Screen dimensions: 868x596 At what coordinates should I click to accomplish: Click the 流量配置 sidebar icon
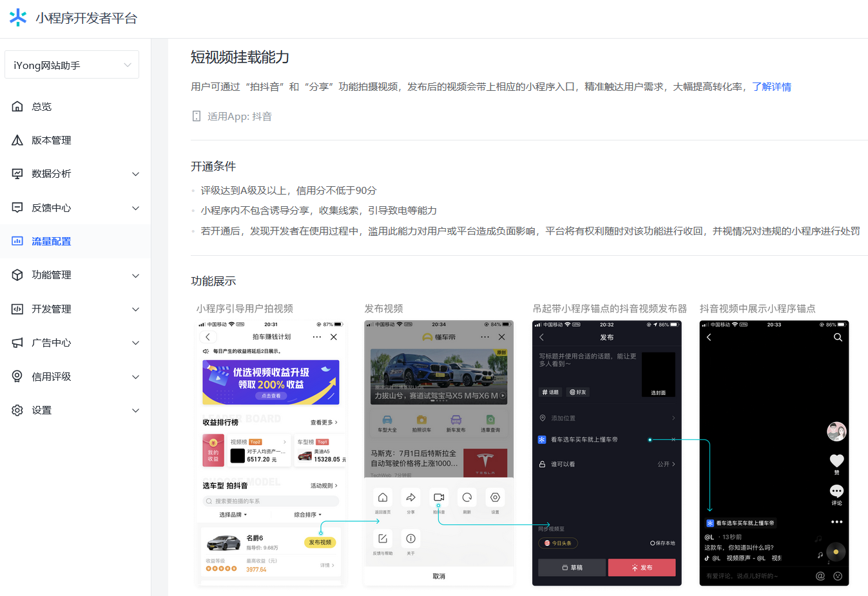click(17, 241)
